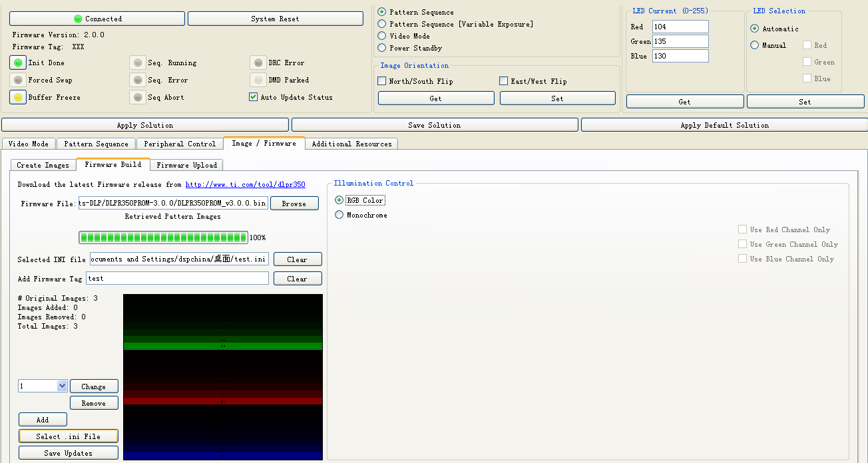Switch to the Pattern Sequence tab
The width and height of the screenshot is (868, 463).
tap(96, 144)
